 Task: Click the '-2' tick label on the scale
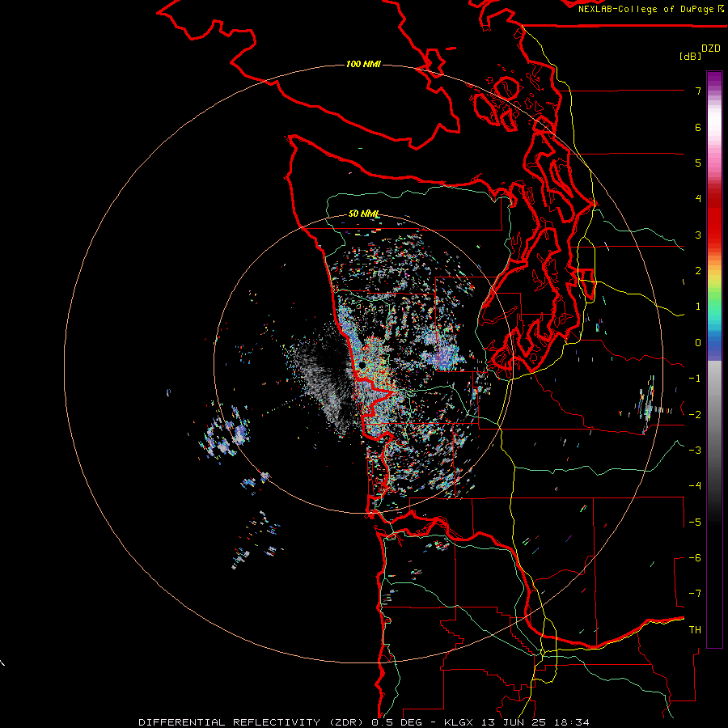[x=695, y=415]
